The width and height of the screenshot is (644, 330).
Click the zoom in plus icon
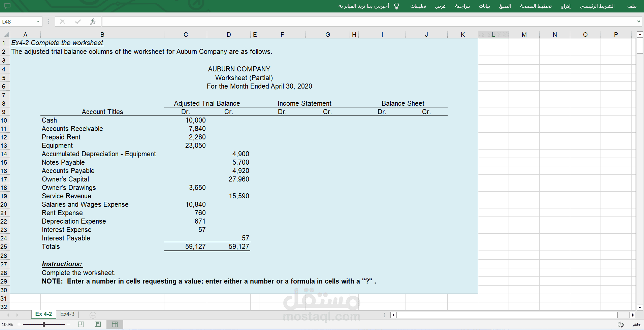tap(19, 324)
